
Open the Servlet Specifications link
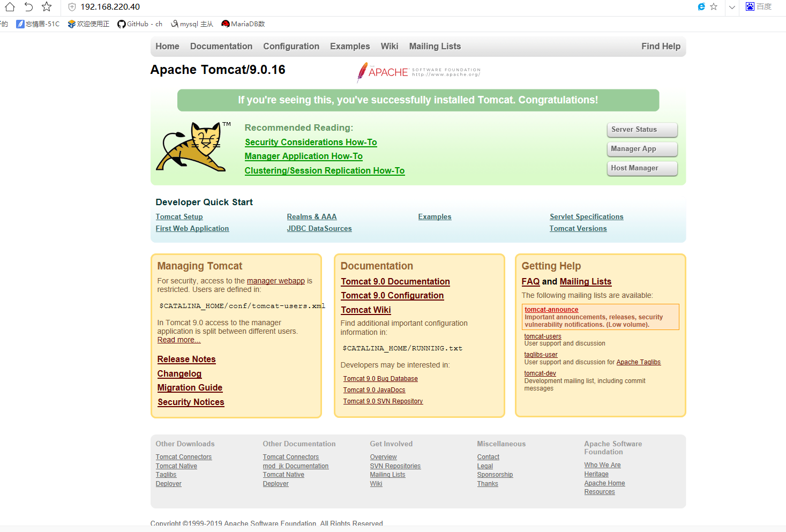click(x=587, y=217)
